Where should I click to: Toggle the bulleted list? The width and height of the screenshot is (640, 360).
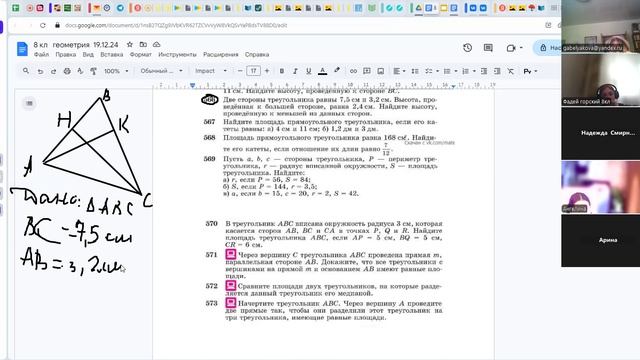click(447, 71)
